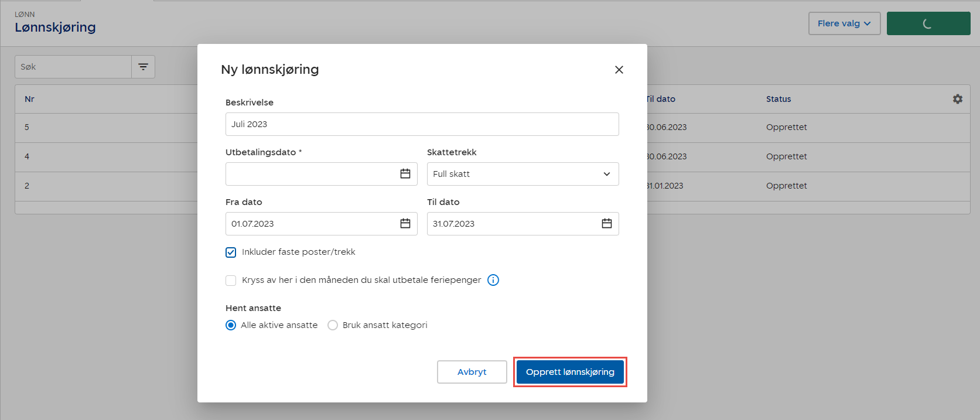Focus the Utbetalingsdato input field
This screenshot has width=980, height=420.
(x=310, y=174)
